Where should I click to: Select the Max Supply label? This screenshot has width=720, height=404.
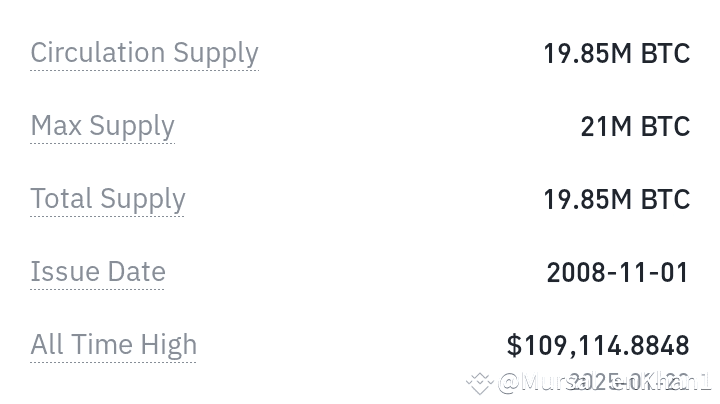coord(102,126)
